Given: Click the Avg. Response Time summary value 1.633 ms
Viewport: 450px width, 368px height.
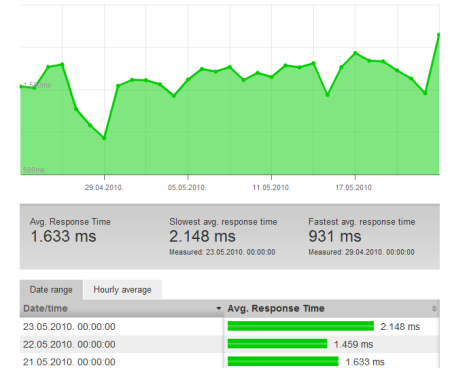Looking at the screenshot, I should pyautogui.click(x=63, y=236).
